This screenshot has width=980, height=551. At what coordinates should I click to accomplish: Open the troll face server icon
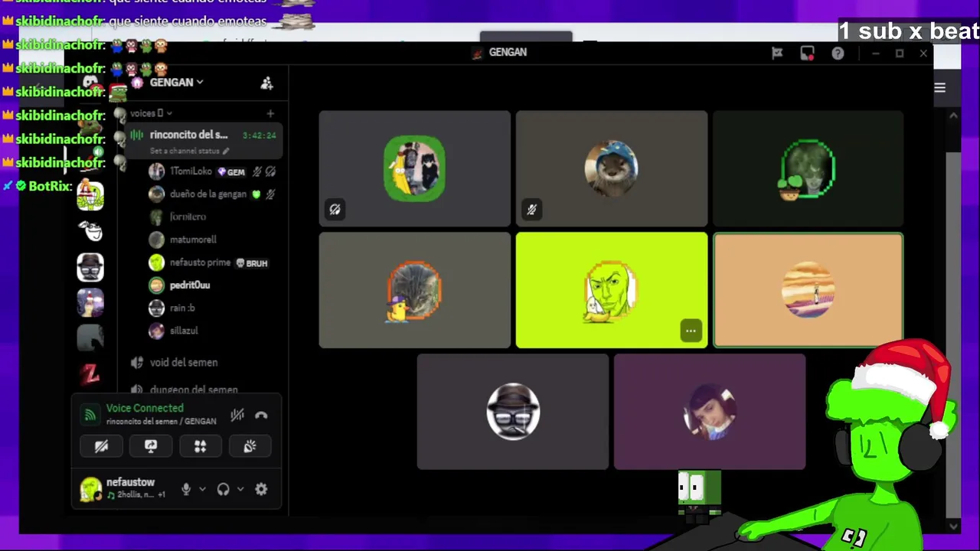[90, 230]
